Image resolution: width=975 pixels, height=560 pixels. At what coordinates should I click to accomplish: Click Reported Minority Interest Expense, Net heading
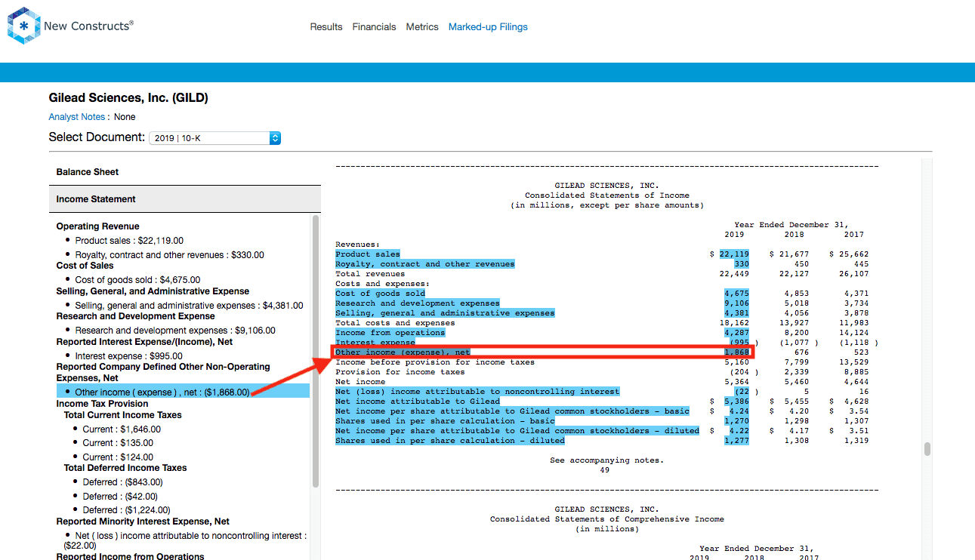click(143, 522)
